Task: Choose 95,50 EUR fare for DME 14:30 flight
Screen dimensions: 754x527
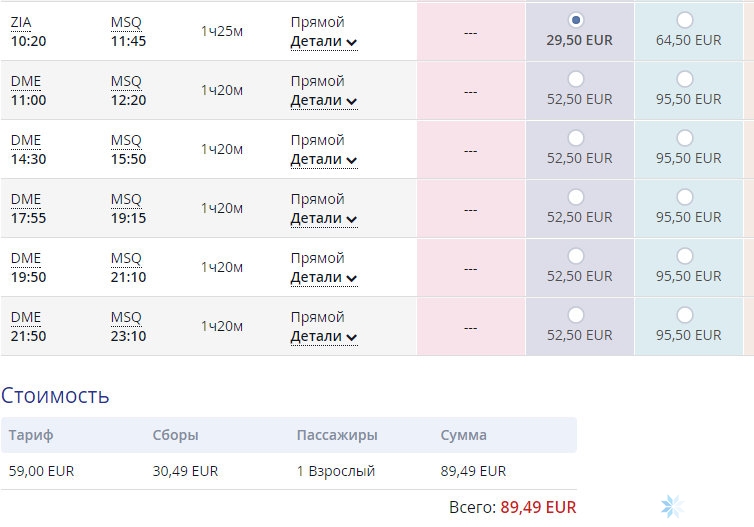Action: pyautogui.click(x=685, y=138)
